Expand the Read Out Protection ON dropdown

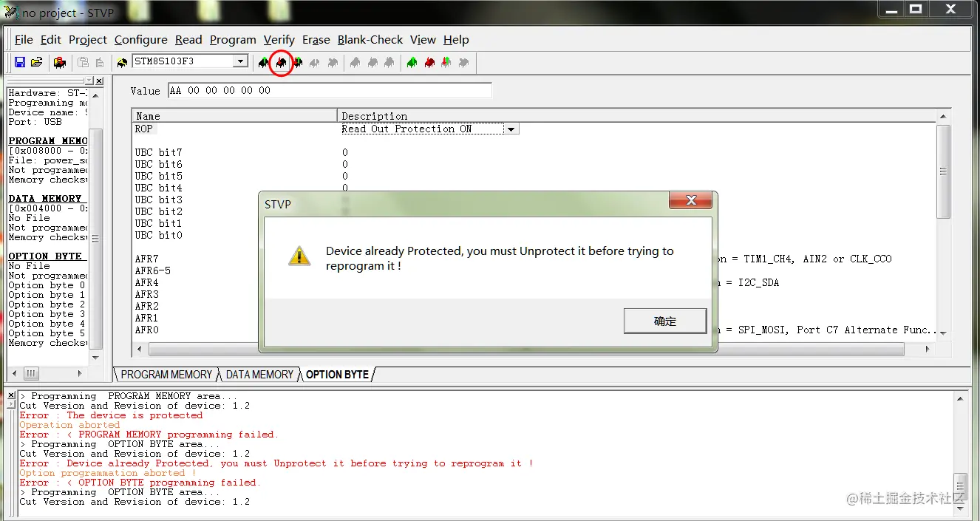(511, 129)
